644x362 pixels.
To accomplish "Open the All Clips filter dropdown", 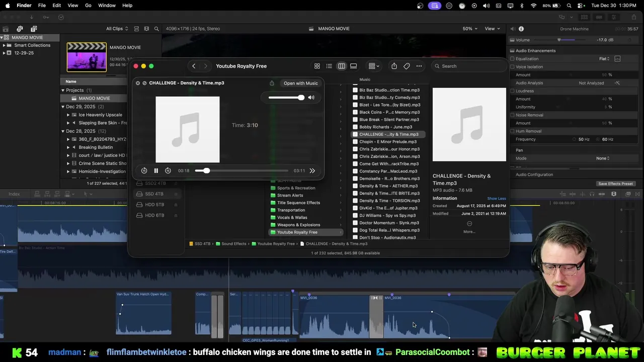I will pos(117,29).
